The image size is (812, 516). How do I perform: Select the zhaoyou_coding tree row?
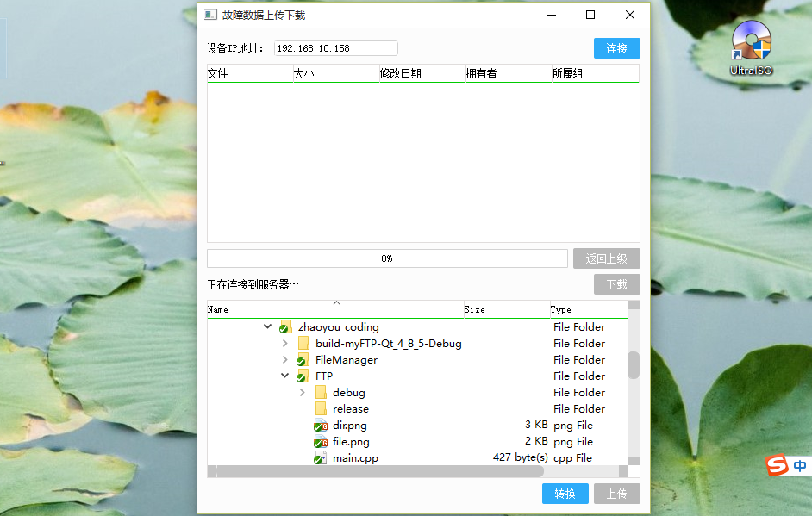click(417, 327)
